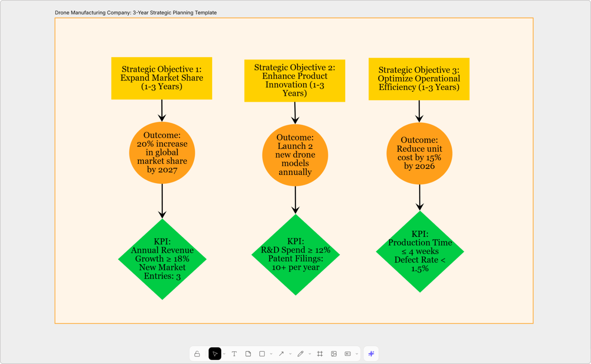
Task: Open the AI sparkle assistant
Action: [x=371, y=354]
